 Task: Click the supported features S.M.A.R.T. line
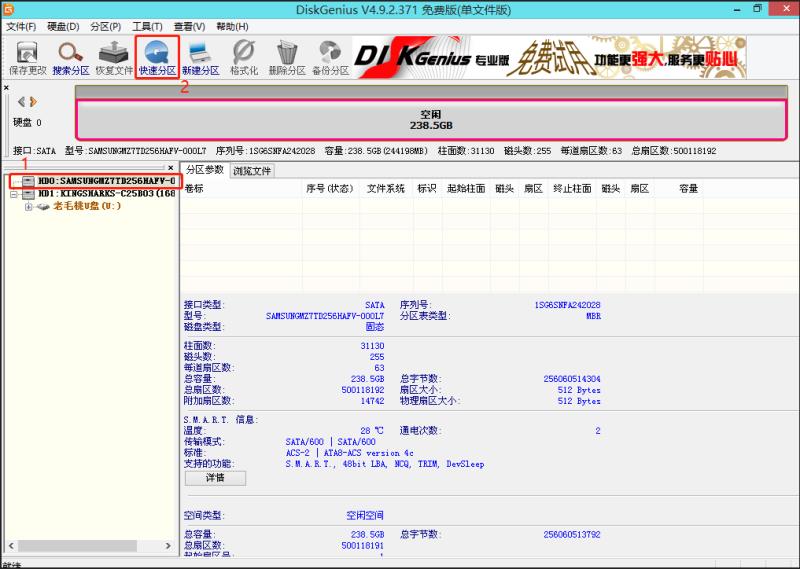coord(385,464)
